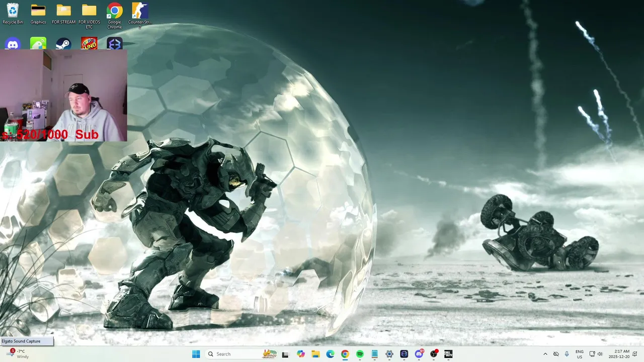This screenshot has width=644, height=362.
Task: Open the Windows Start menu
Action: [x=196, y=354]
